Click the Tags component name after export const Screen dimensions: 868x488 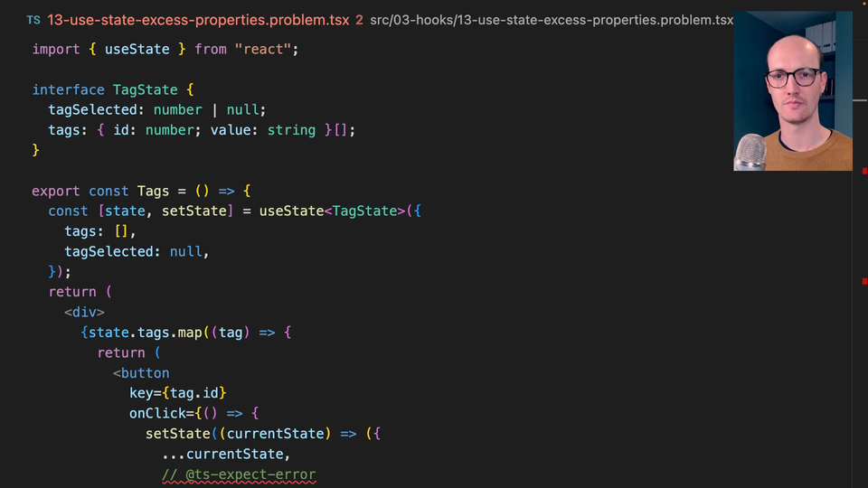pos(153,191)
